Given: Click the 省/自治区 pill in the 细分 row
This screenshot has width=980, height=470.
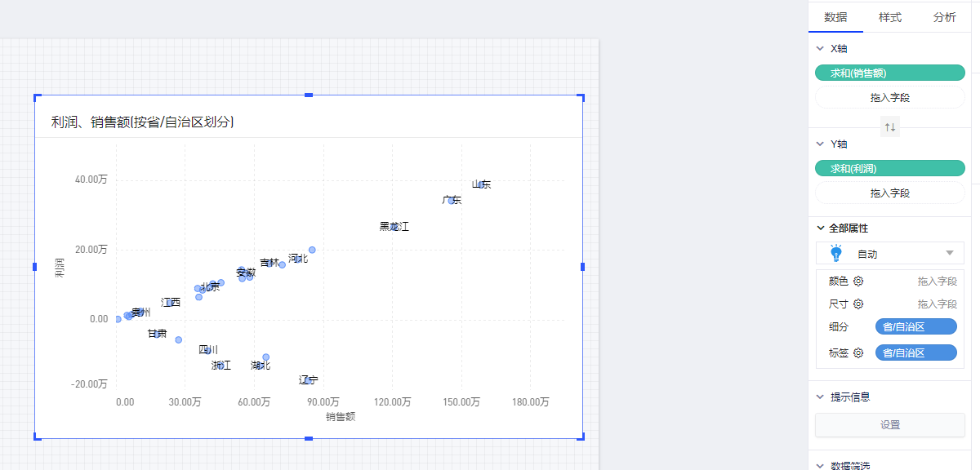Looking at the screenshot, I should click(915, 327).
